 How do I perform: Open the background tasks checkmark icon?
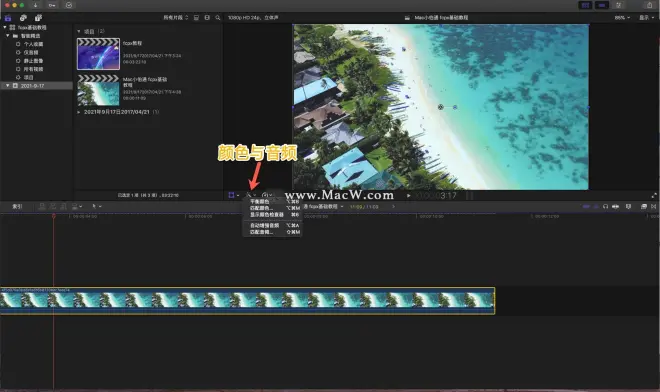69,5
